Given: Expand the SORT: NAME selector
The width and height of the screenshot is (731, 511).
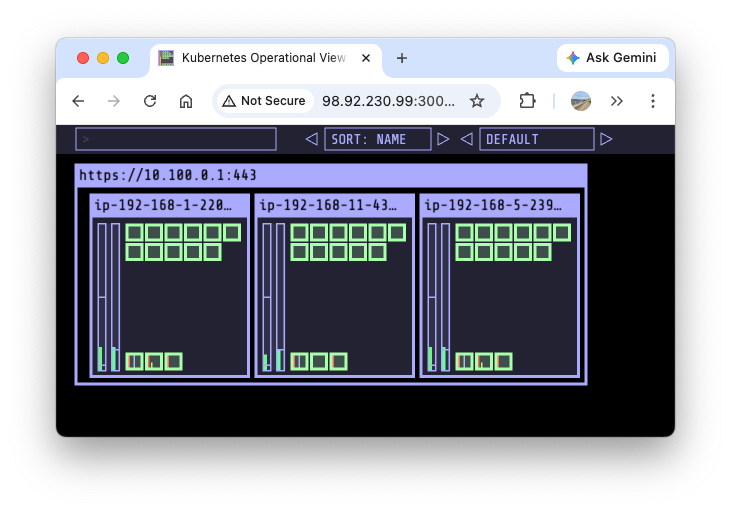Looking at the screenshot, I should tap(377, 139).
